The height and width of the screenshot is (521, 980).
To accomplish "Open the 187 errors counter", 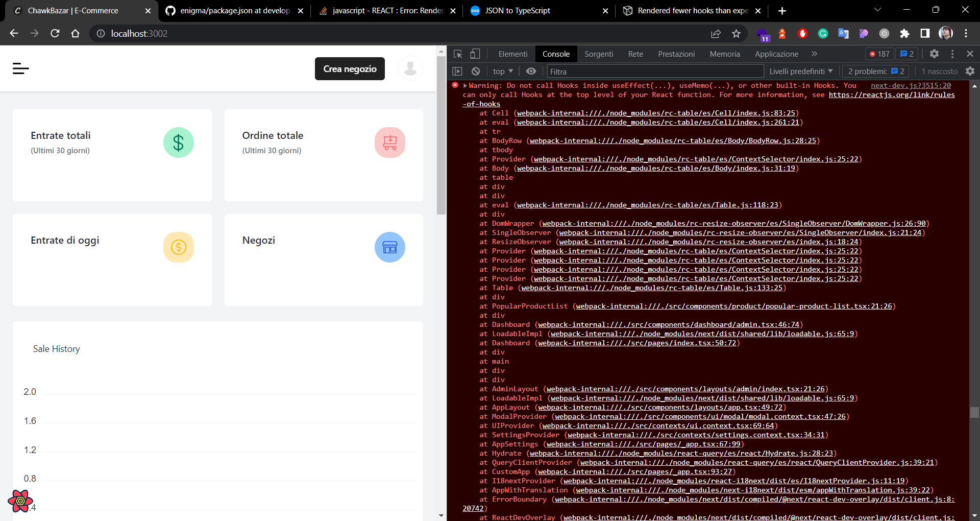I will tap(879, 54).
